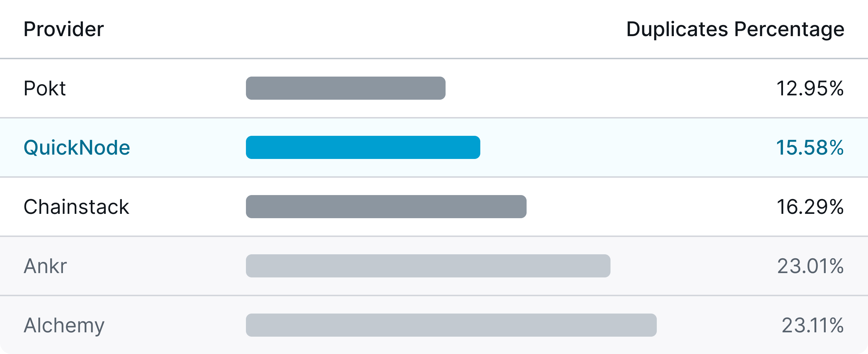This screenshot has height=354, width=868.
Task: Click the dark gray Chainstack bar
Action: click(x=386, y=207)
